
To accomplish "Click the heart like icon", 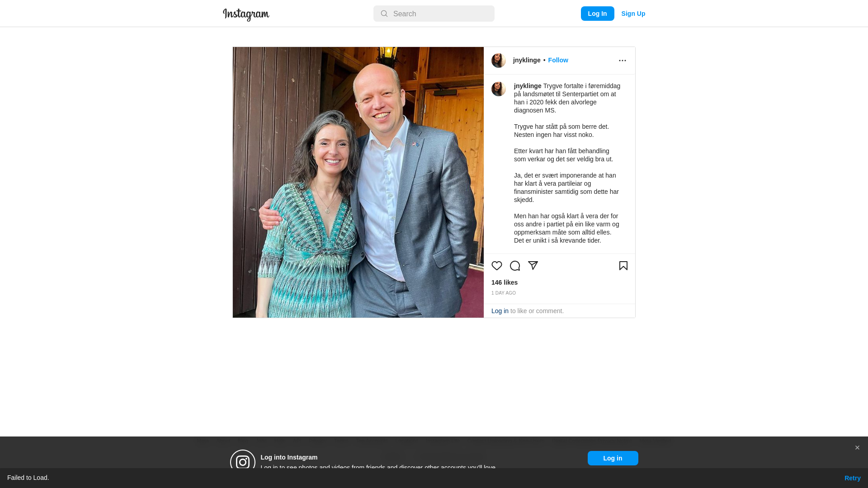I will coord(497,266).
